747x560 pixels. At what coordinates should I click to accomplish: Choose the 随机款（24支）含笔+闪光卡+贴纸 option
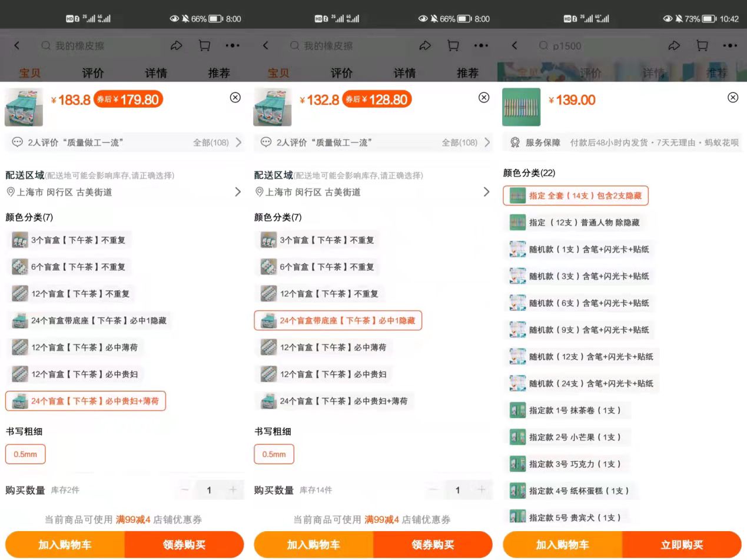(x=581, y=383)
